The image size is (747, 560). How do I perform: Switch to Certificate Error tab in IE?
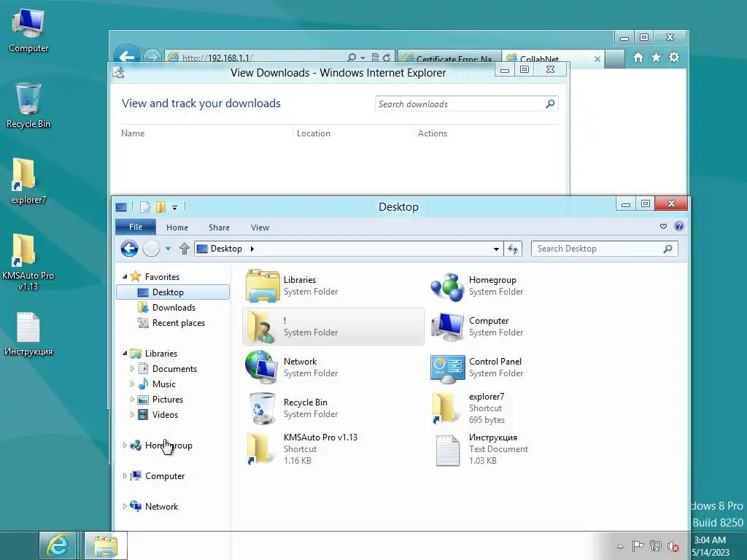coord(449,58)
